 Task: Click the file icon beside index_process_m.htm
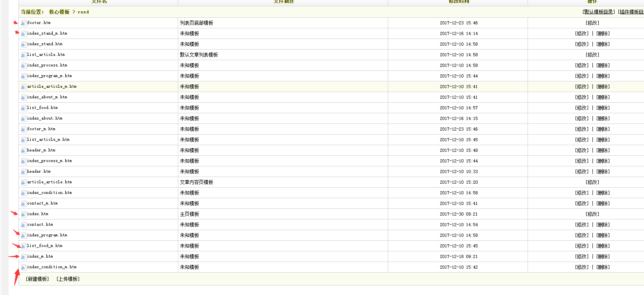tap(24, 161)
